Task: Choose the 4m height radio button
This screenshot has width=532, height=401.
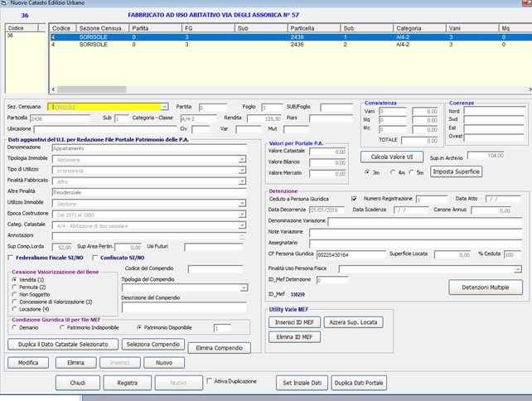Action: (x=393, y=172)
